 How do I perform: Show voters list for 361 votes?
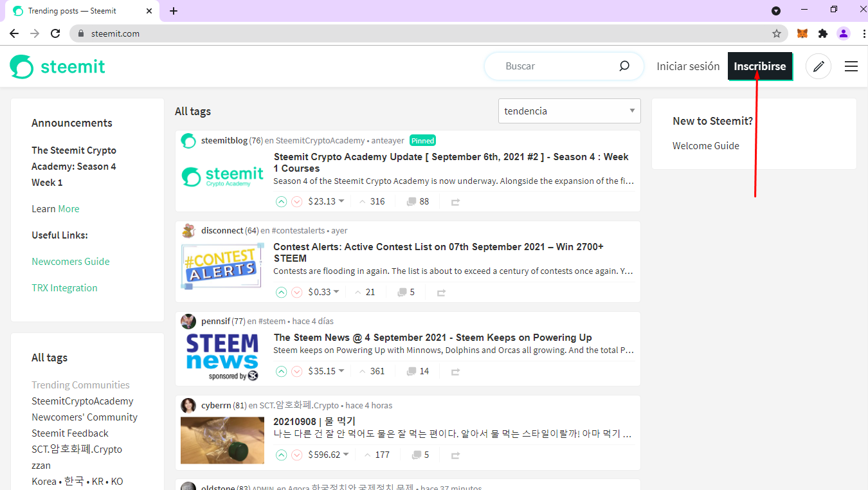coord(377,371)
